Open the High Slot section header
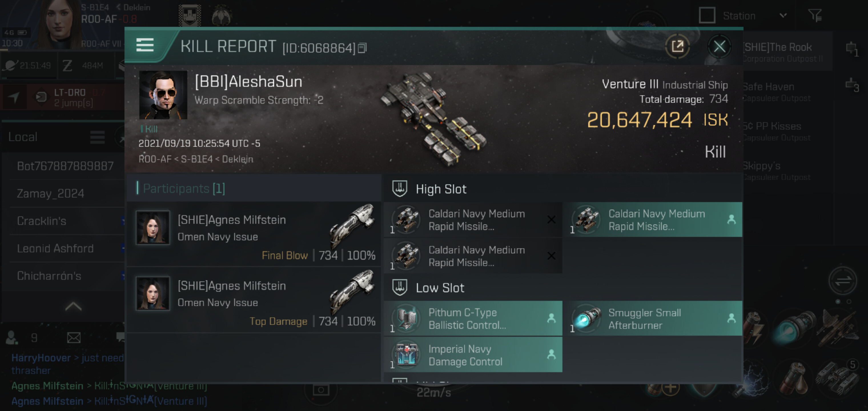868x411 pixels. click(x=441, y=189)
